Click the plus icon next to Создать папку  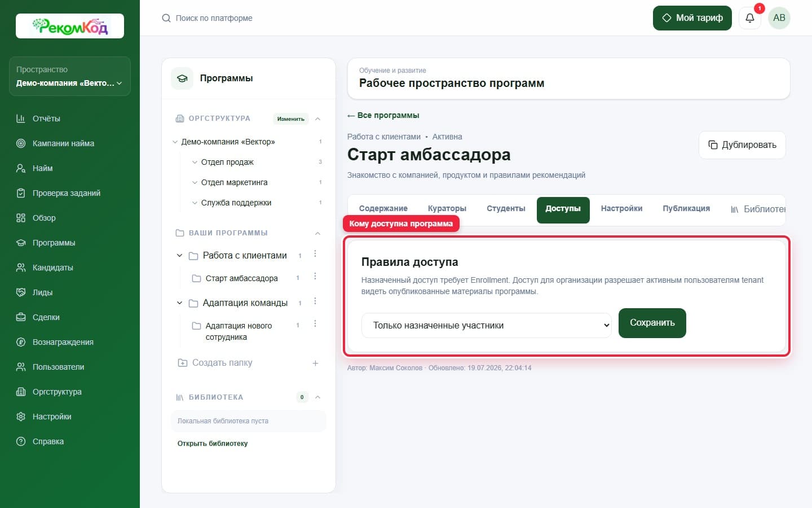315,363
